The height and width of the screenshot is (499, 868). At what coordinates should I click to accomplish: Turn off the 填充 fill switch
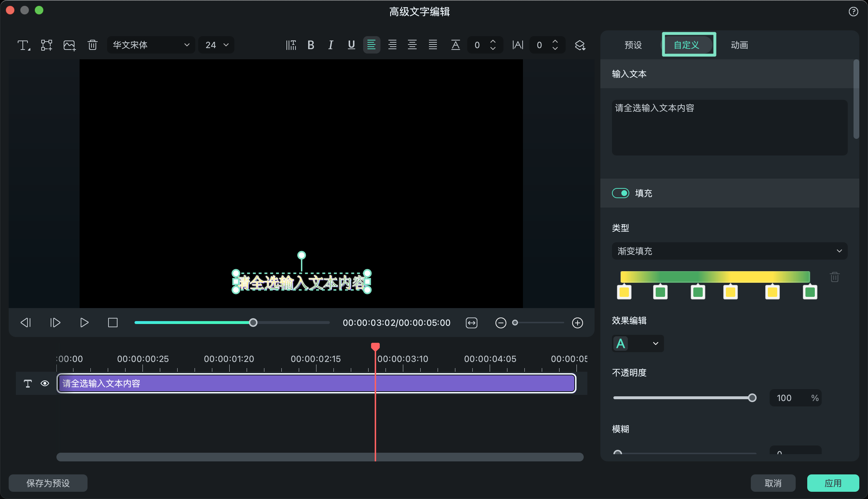click(x=621, y=193)
